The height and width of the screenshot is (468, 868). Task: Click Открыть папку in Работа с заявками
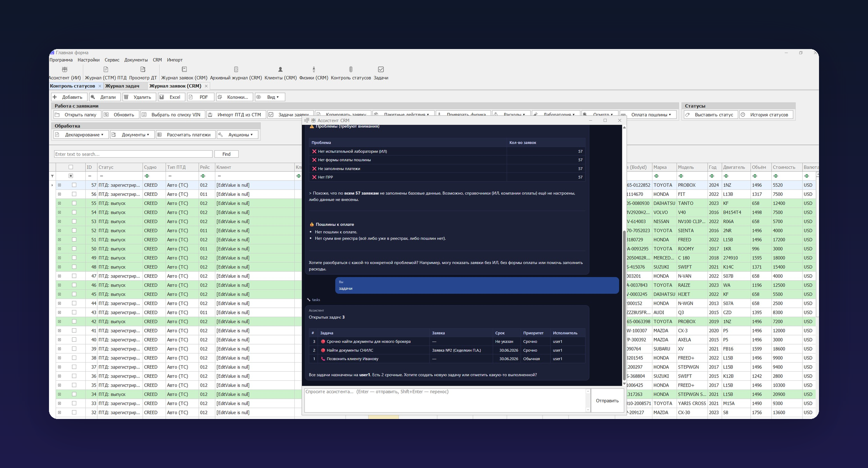pos(77,115)
